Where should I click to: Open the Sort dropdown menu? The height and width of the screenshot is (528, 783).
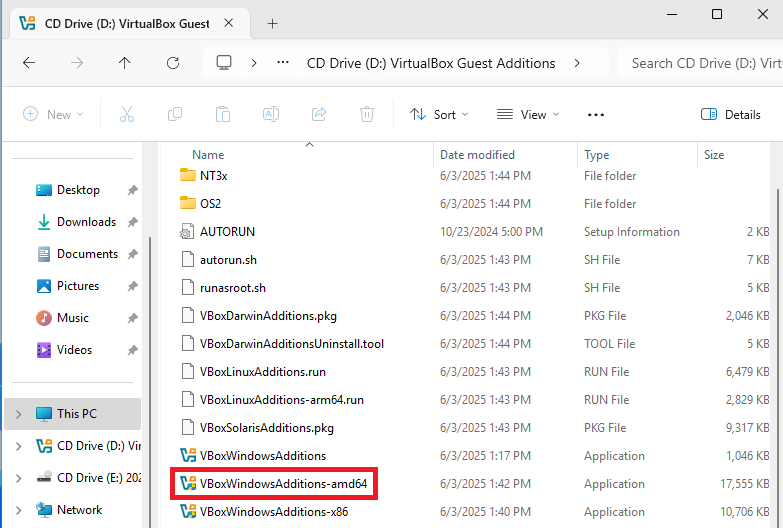coord(439,114)
